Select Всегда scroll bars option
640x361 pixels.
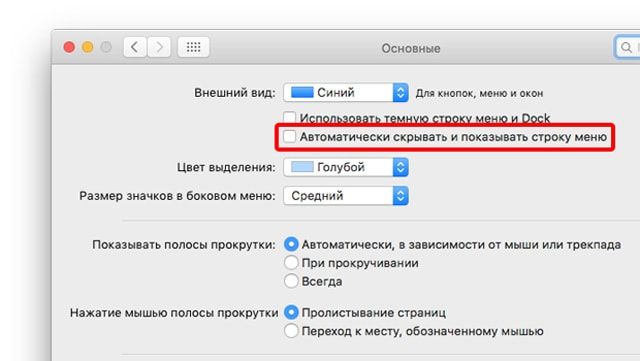[x=291, y=281]
